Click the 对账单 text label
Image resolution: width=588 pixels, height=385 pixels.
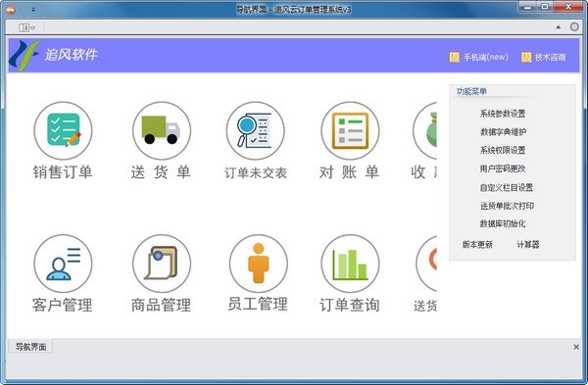coord(349,172)
